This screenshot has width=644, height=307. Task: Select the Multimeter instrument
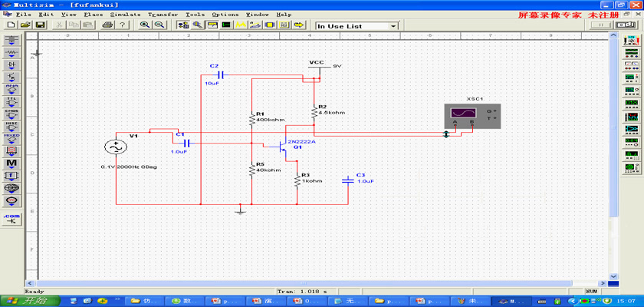coord(631,40)
